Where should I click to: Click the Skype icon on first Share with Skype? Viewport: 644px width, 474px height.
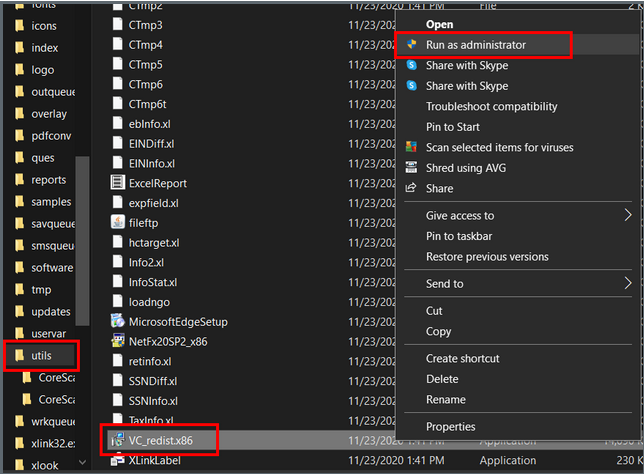coord(411,65)
